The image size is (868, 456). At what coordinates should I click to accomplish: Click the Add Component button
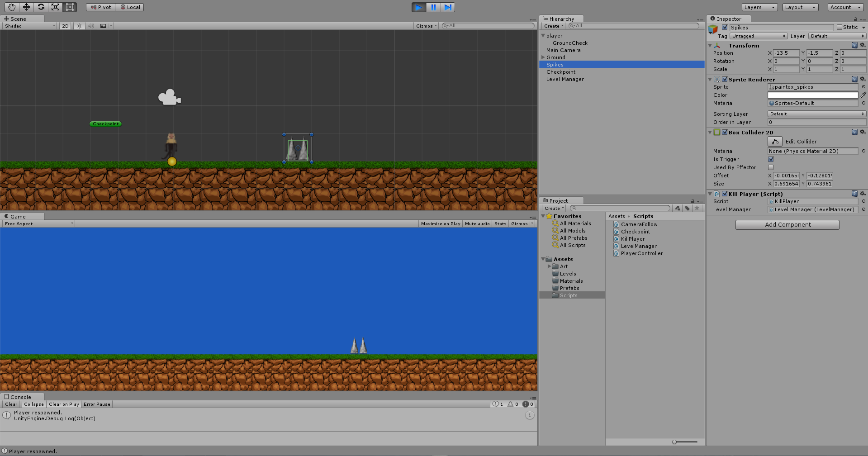tap(787, 224)
